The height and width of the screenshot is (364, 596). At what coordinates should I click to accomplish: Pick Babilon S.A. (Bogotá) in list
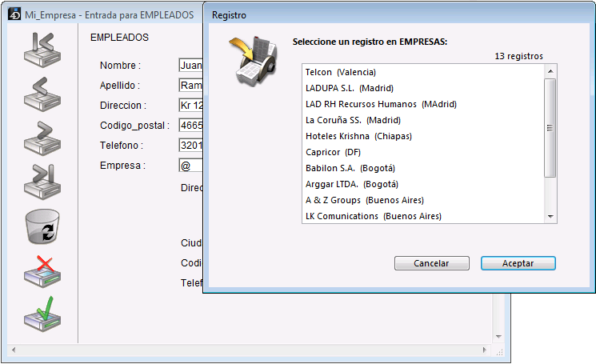(350, 168)
